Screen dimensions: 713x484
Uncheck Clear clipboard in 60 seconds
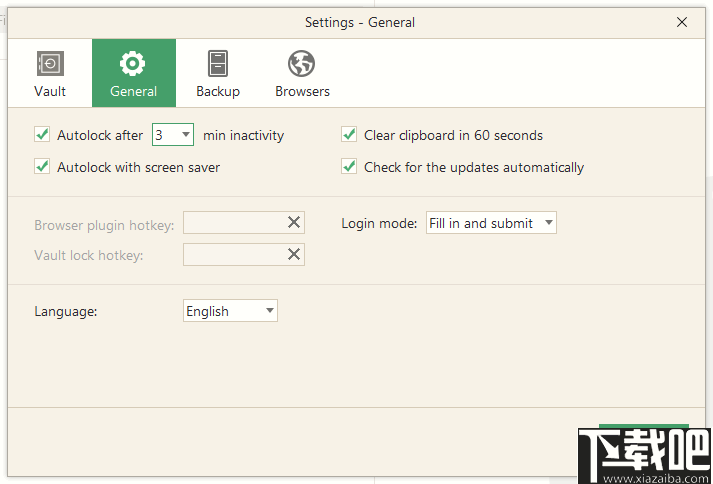coord(349,135)
